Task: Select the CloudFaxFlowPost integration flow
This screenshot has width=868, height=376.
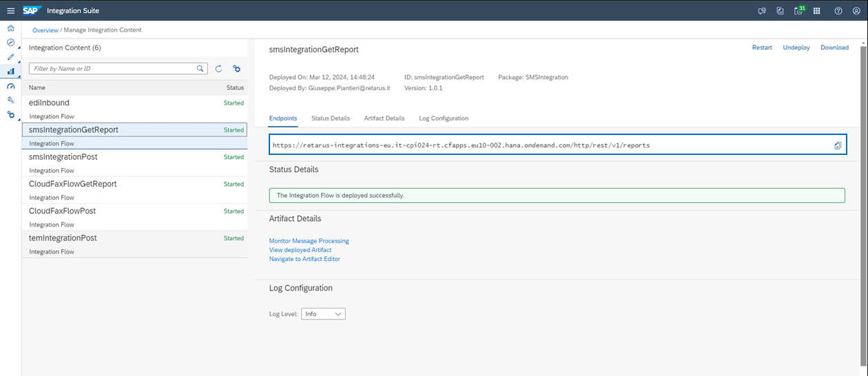Action: point(63,211)
